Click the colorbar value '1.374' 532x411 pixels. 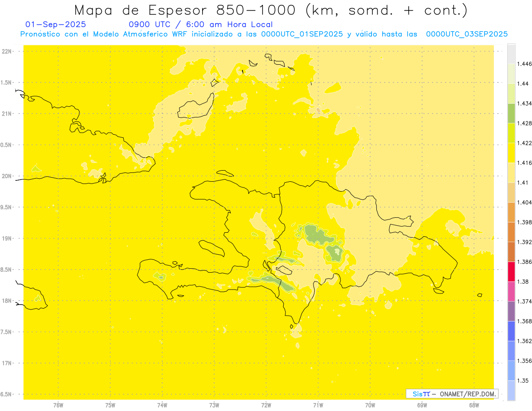[x=525, y=301]
